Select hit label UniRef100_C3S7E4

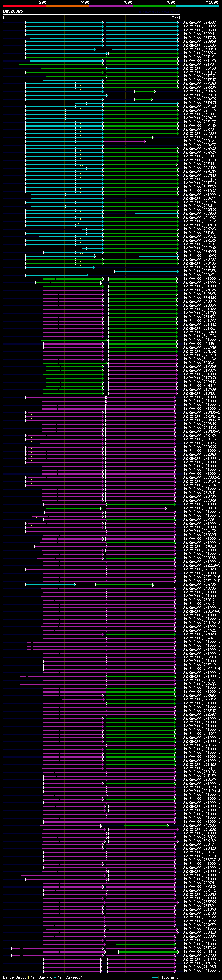[199, 485]
